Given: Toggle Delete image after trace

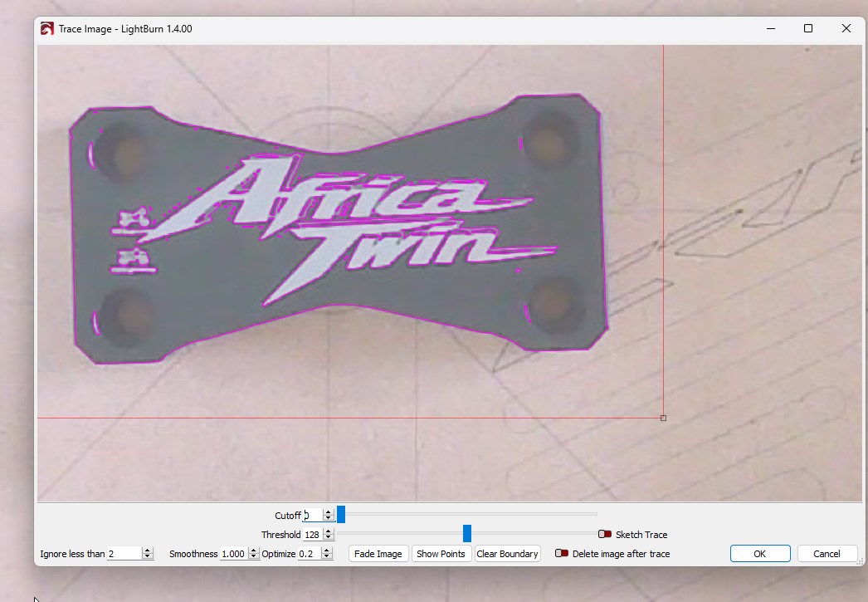Looking at the screenshot, I should point(562,554).
